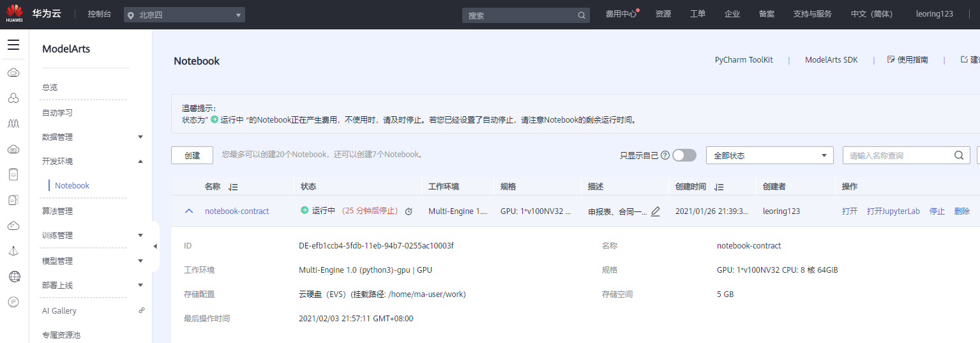
Task: Click 停止 to stop notebook-contract
Action: [937, 211]
